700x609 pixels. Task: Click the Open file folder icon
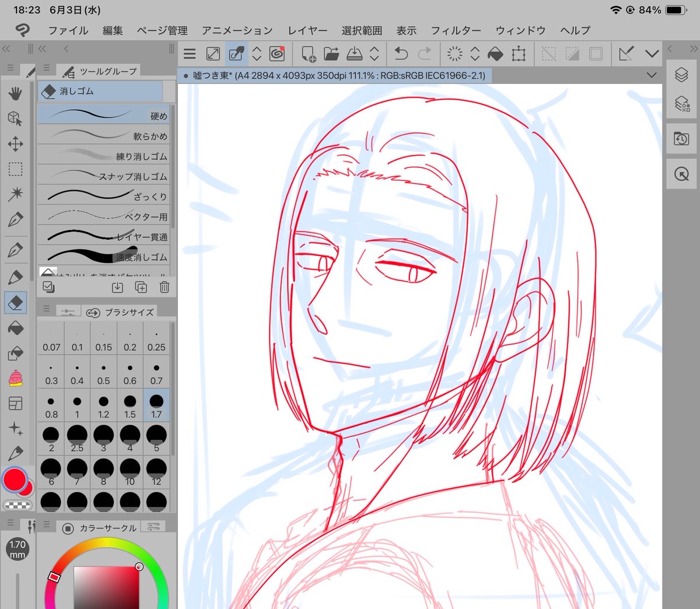point(331,54)
